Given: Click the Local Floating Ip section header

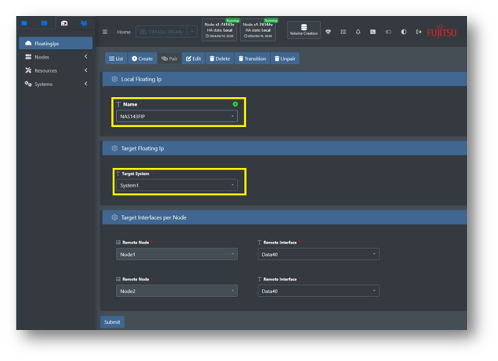Looking at the screenshot, I should pos(284,79).
